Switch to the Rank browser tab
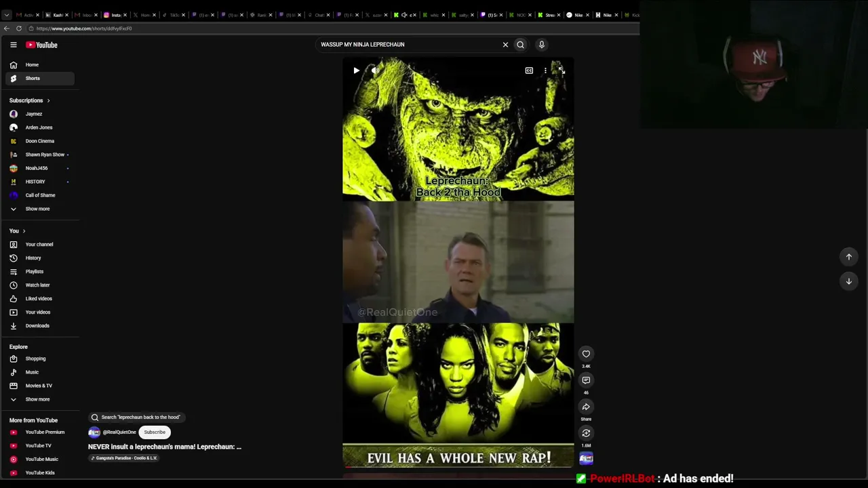This screenshot has height=488, width=868. (258, 15)
